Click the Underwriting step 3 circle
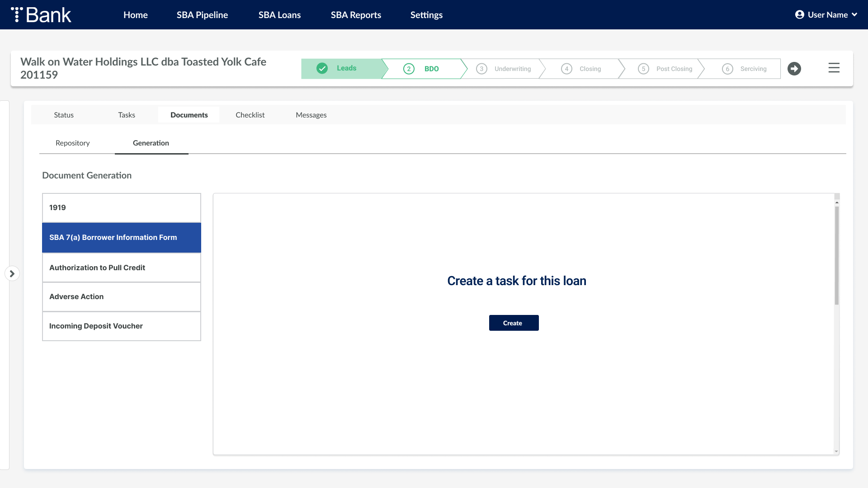 pos(481,69)
